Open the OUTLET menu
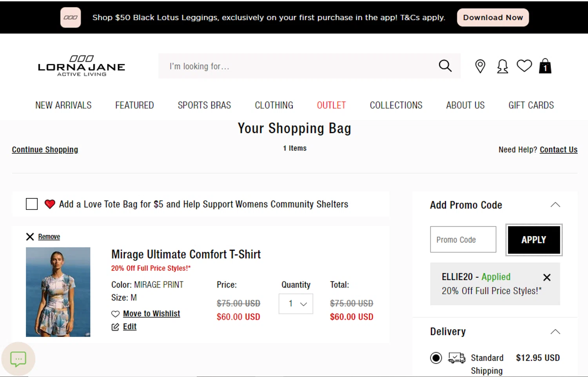The height and width of the screenshot is (377, 588). [x=331, y=105]
